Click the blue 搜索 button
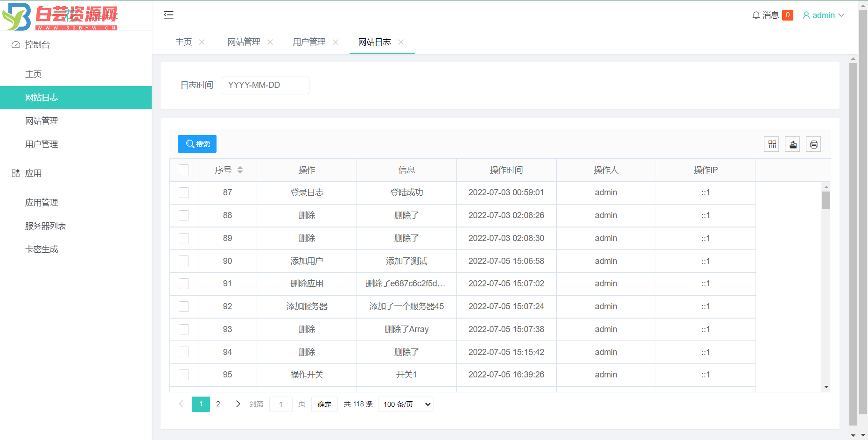The width and height of the screenshot is (868, 440). (197, 144)
